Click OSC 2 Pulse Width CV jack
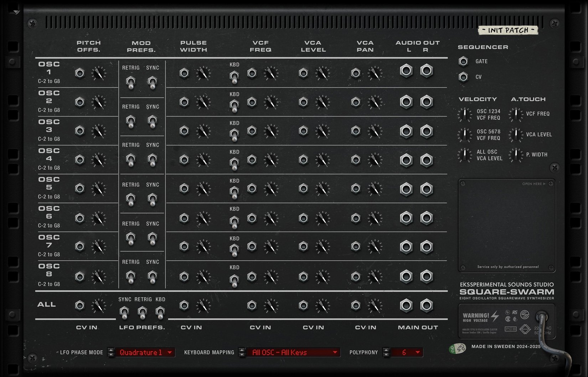The height and width of the screenshot is (377, 588). (184, 102)
